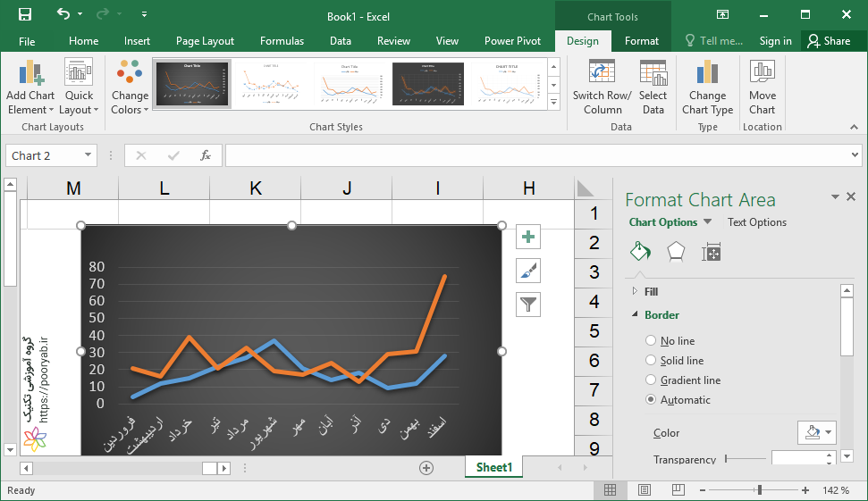Viewport: 868px width, 501px height.
Task: Open the Quick Layout gallery
Action: coord(79,87)
